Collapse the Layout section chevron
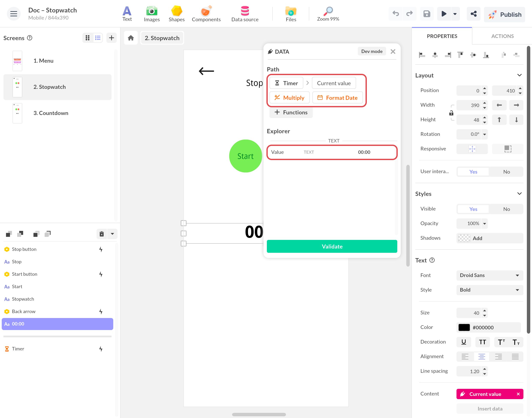The image size is (532, 418). pyautogui.click(x=519, y=75)
